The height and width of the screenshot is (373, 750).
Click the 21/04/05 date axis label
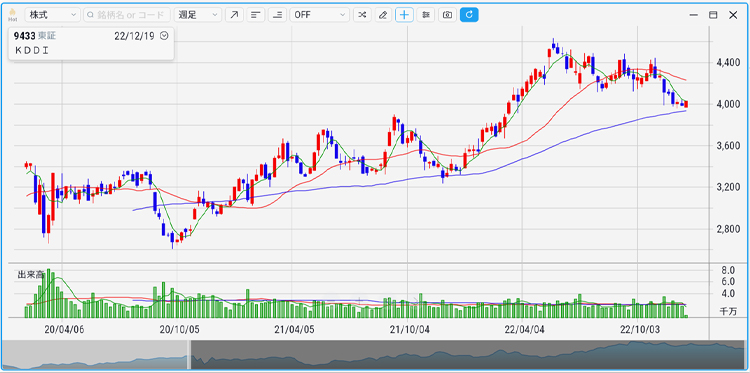point(295,329)
